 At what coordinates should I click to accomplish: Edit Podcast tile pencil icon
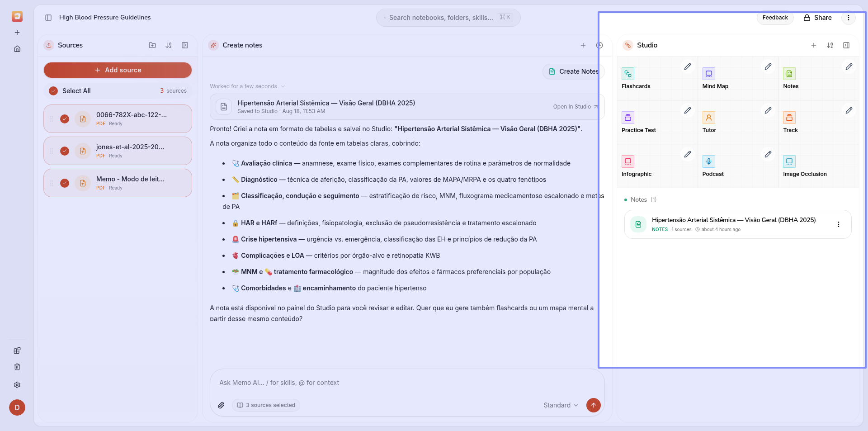[x=768, y=154]
